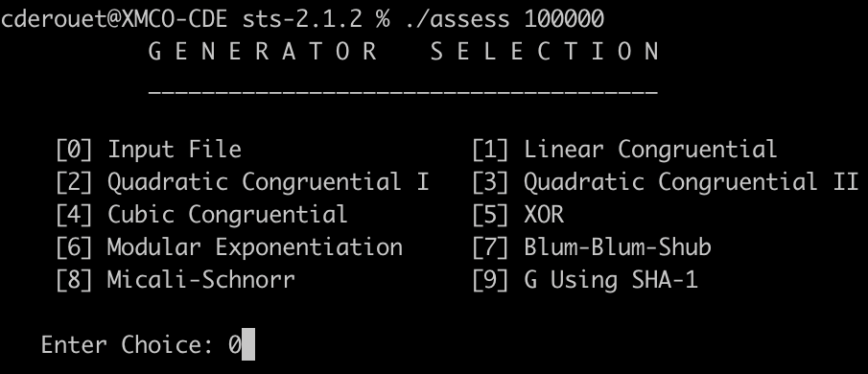Select Modular Exponentiation option

(254, 247)
